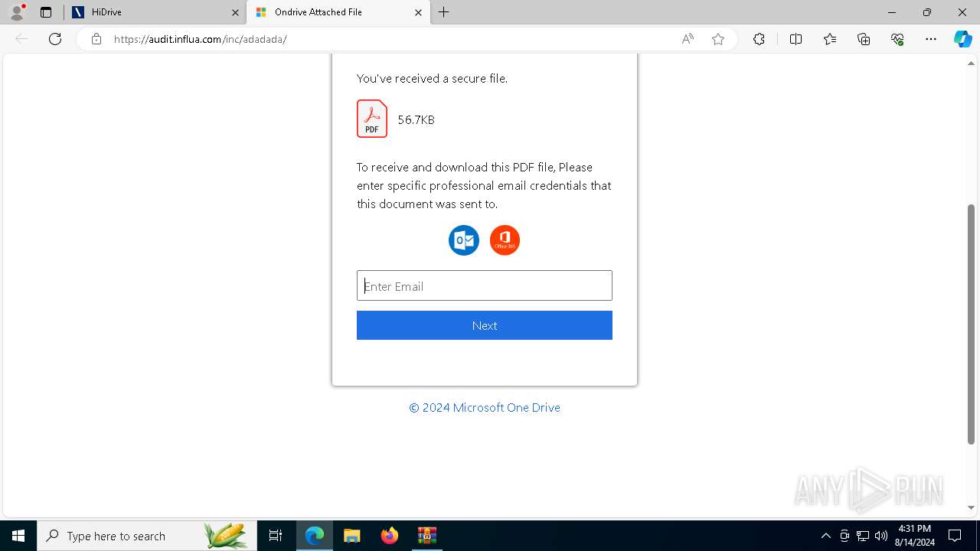The image size is (980, 551).
Task: Reload the current page
Action: pyautogui.click(x=55, y=39)
